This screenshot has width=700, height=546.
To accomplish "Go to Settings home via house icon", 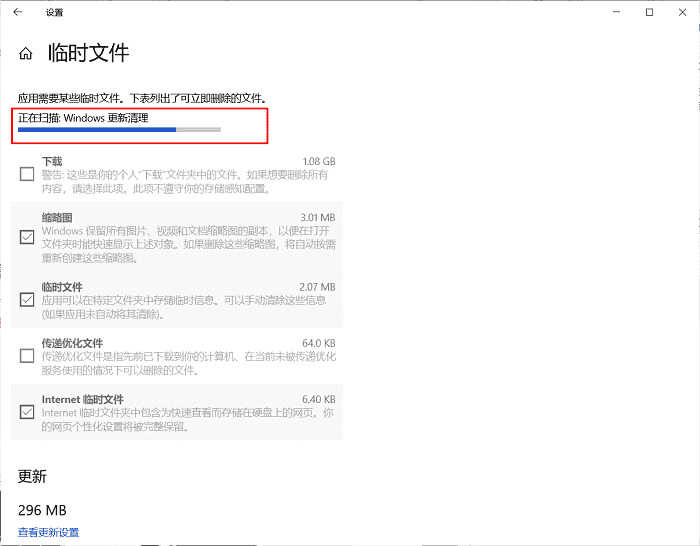I will (26, 54).
